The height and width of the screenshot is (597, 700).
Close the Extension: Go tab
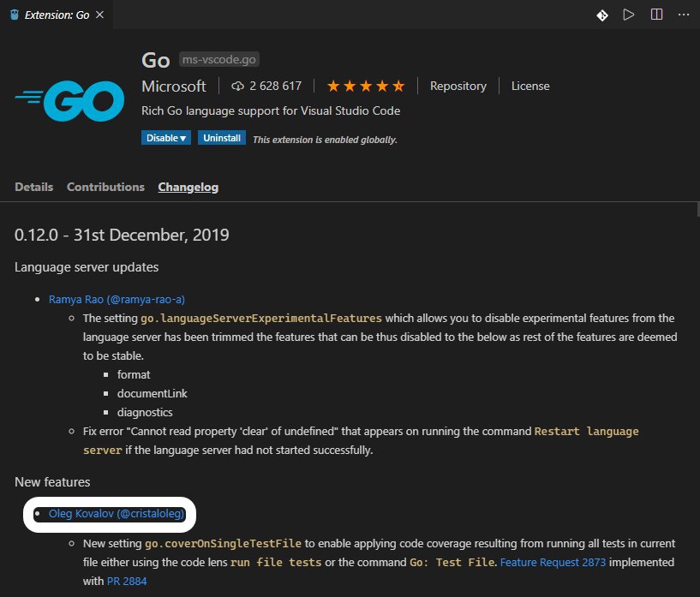coord(100,15)
